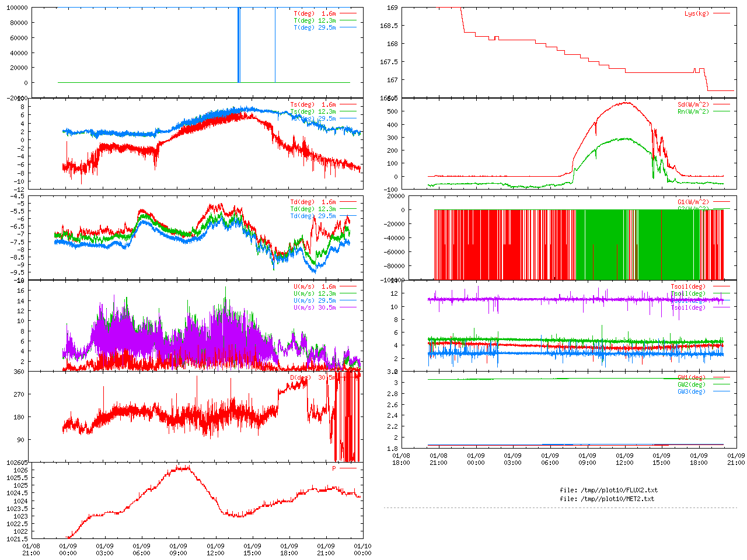Click the 'P' pressure legend label
Viewport: 747px width, 560px height.
pos(334,468)
